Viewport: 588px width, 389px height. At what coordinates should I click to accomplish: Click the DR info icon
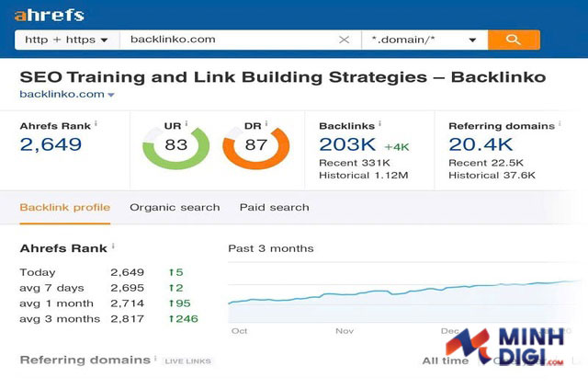point(266,123)
